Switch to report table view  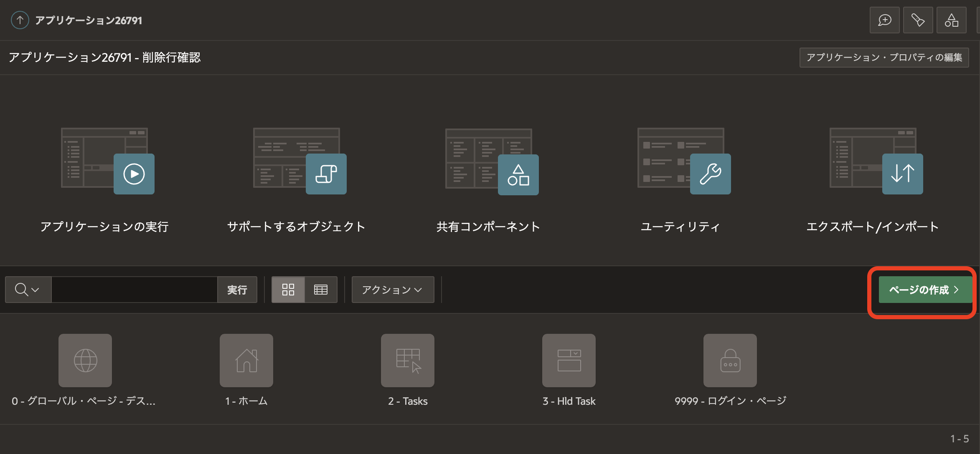(321, 290)
